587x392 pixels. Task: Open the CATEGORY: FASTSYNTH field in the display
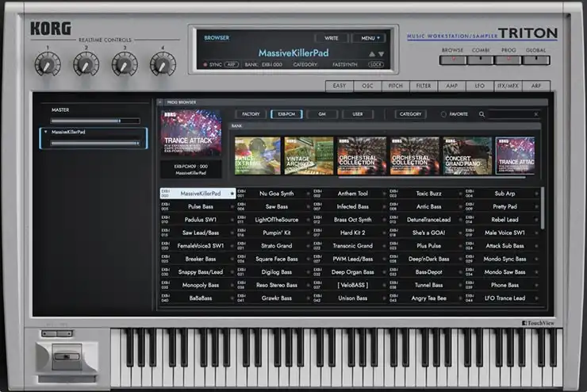324,65
